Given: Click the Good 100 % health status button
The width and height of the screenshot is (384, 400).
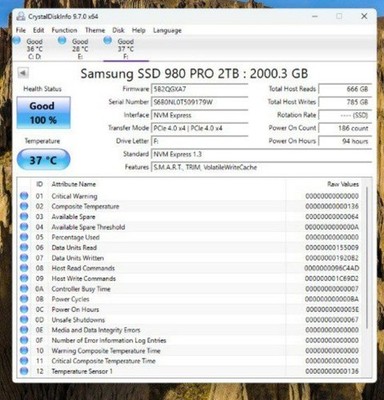Looking at the screenshot, I should pyautogui.click(x=43, y=113).
